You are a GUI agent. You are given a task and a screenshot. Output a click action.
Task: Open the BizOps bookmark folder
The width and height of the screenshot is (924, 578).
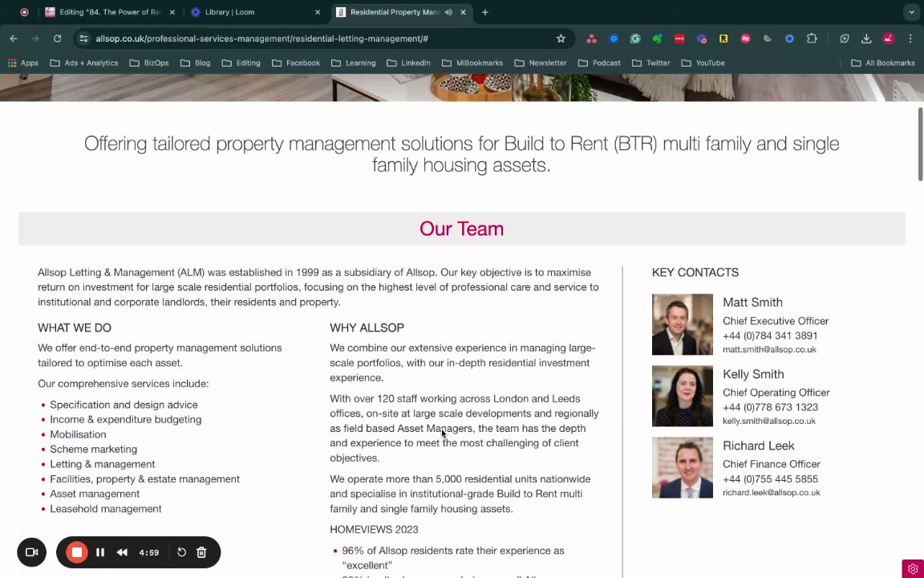click(149, 63)
